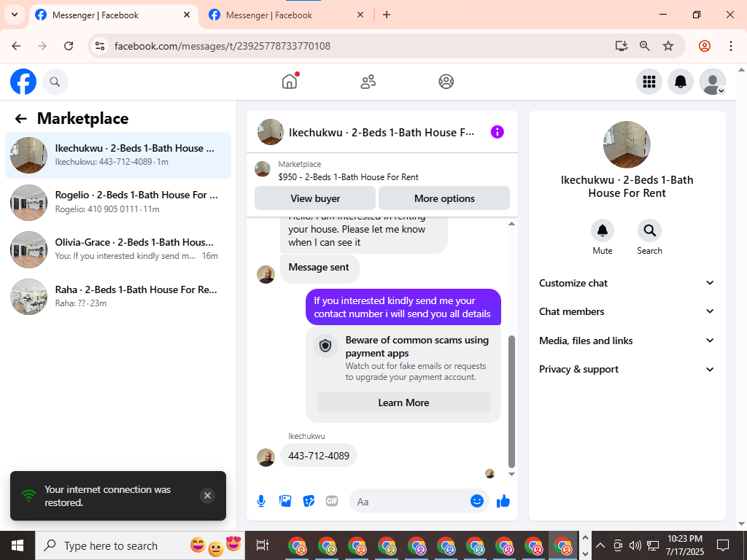Open the Olivia-Grace conversation
747x560 pixels.
click(118, 249)
